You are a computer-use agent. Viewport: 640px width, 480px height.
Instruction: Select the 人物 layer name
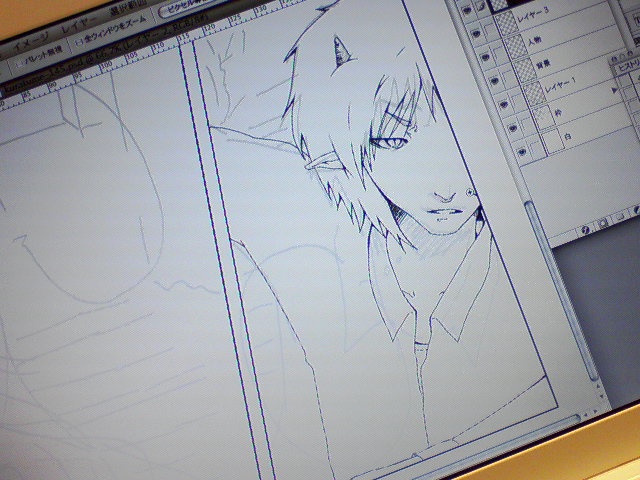534,41
